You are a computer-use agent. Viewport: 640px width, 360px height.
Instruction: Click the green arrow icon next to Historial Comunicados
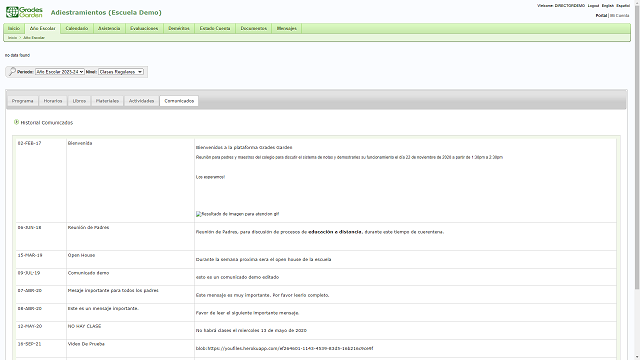coord(16,122)
